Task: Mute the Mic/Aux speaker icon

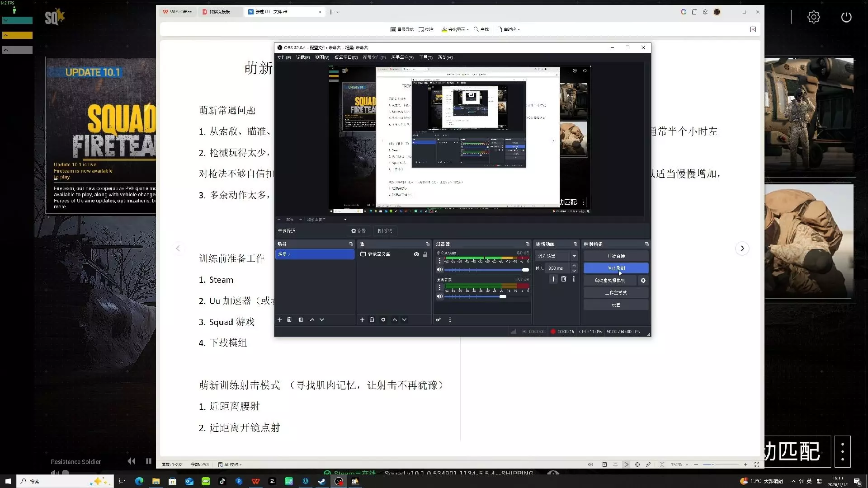Action: pyautogui.click(x=439, y=270)
